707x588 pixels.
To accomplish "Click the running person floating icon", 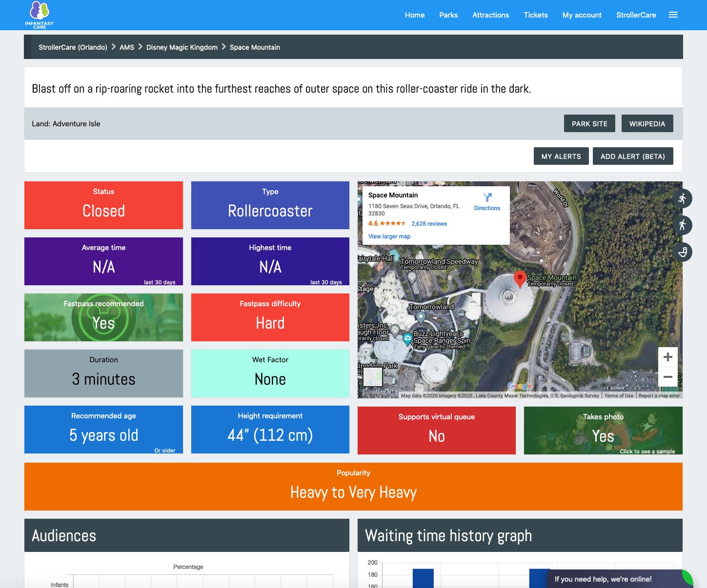I will [x=682, y=198].
